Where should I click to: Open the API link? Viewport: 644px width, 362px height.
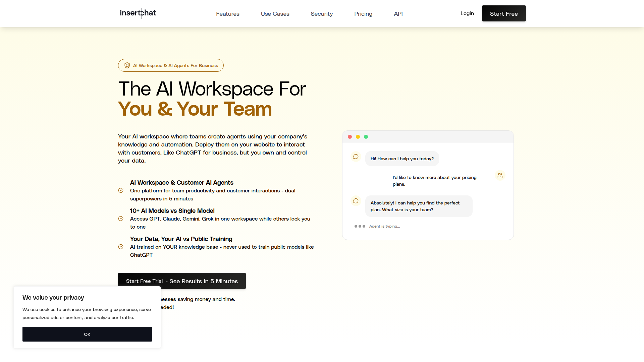[398, 14]
